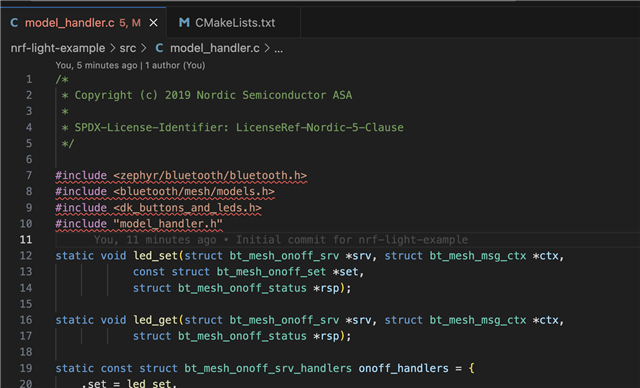Image resolution: width=640 pixels, height=388 pixels.
Task: Click line number 12 in the gutter
Action: tap(26, 256)
